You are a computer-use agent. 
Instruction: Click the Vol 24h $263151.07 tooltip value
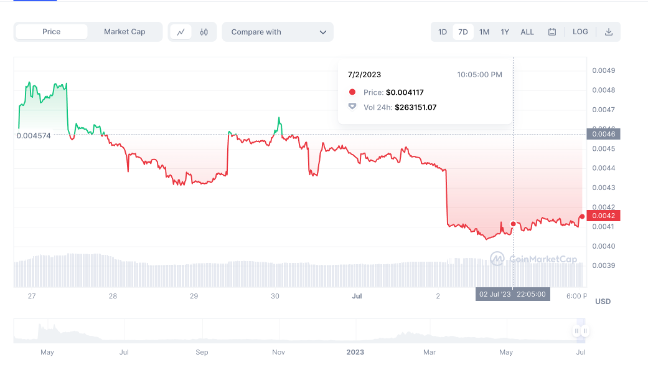coord(415,107)
